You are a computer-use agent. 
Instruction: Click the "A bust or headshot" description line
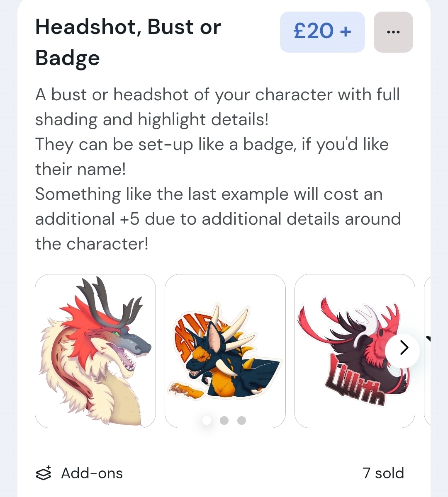217,95
